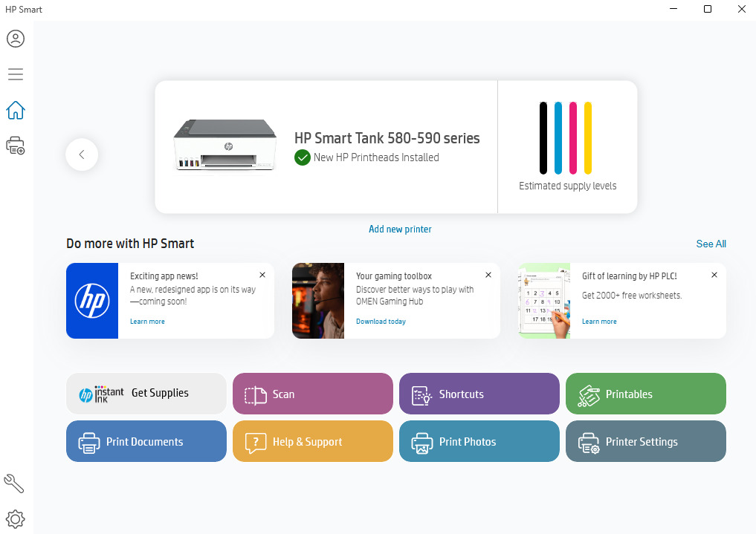Click the Print Photos tile

point(479,441)
